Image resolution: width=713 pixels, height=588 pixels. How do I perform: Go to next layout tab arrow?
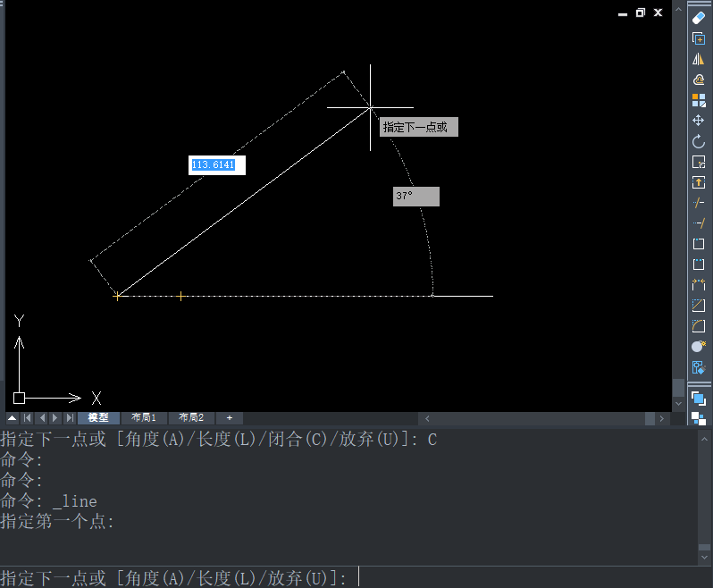(55, 418)
